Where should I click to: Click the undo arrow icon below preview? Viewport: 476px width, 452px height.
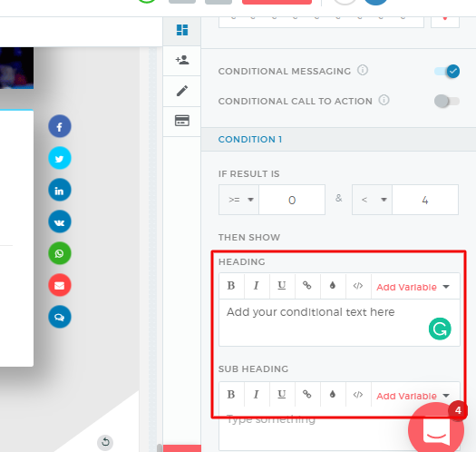point(105,442)
